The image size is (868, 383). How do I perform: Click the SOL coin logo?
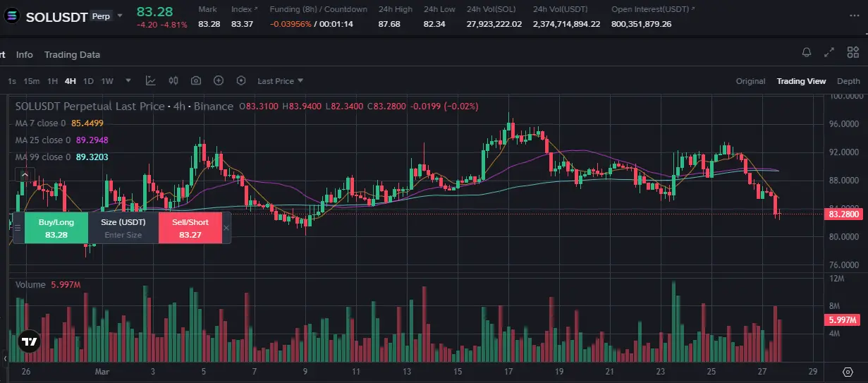click(x=11, y=16)
